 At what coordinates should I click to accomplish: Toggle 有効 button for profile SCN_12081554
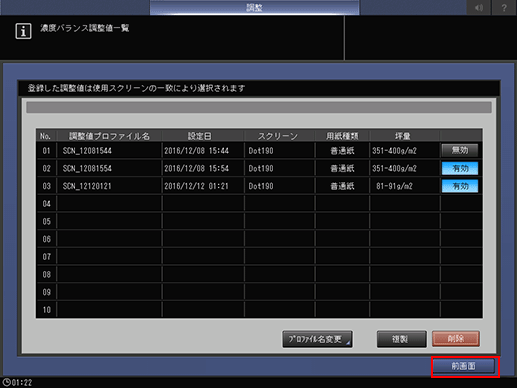(x=460, y=168)
